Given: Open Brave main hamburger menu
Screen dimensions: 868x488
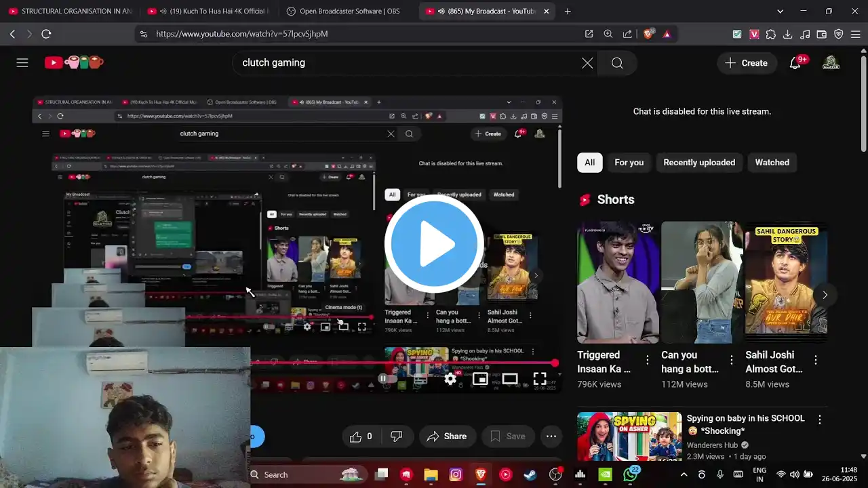Looking at the screenshot, I should point(856,34).
